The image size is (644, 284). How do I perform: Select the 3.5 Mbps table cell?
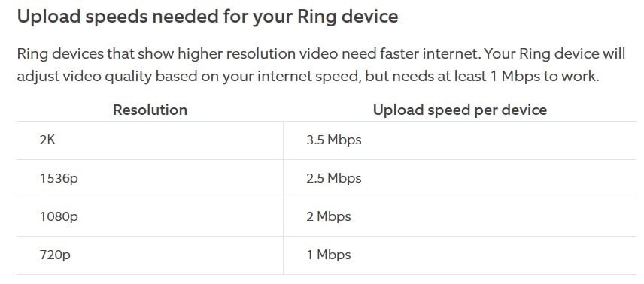tap(460, 140)
